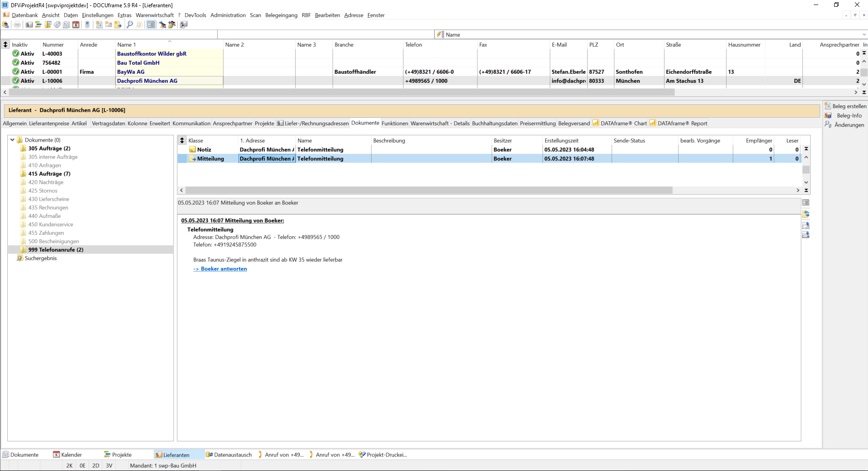Open the contact card toolbar icon
This screenshot has height=471, width=868.
pyautogui.click(x=29, y=24)
